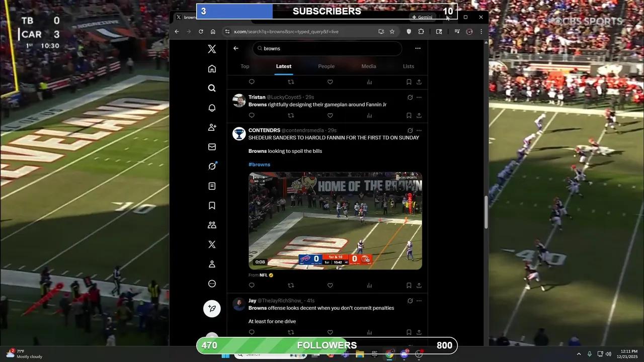Image resolution: width=644 pixels, height=362 pixels.
Task: Open the #browns hashtag link
Action: pyautogui.click(x=259, y=164)
